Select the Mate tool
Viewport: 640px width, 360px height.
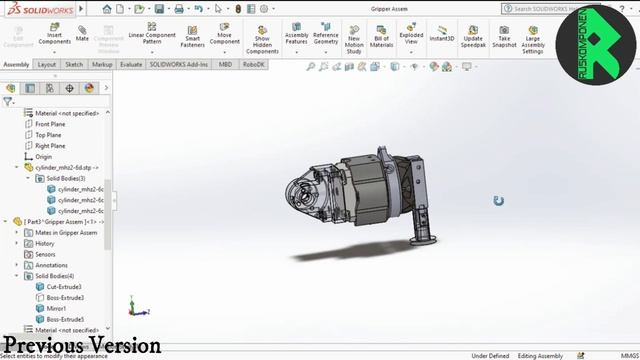[x=82, y=33]
